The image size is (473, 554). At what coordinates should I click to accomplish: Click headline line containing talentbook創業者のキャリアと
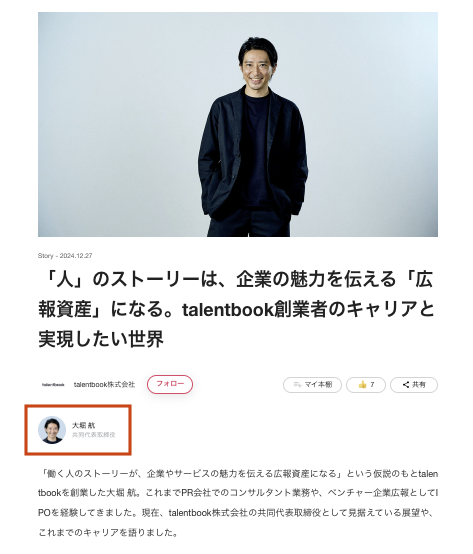(236, 309)
